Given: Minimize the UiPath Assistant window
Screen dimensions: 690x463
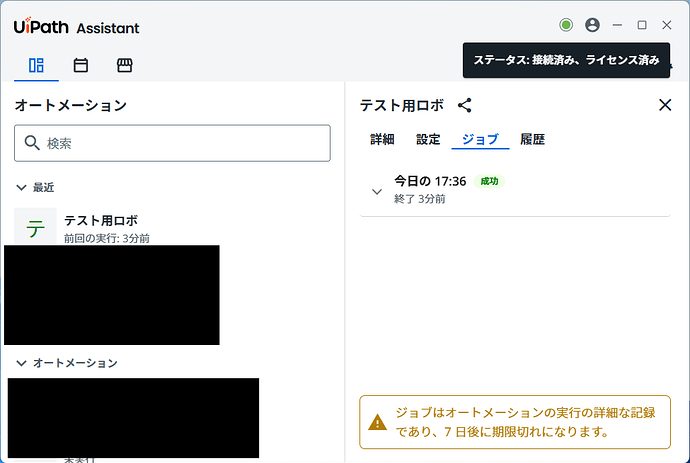Looking at the screenshot, I should [617, 25].
